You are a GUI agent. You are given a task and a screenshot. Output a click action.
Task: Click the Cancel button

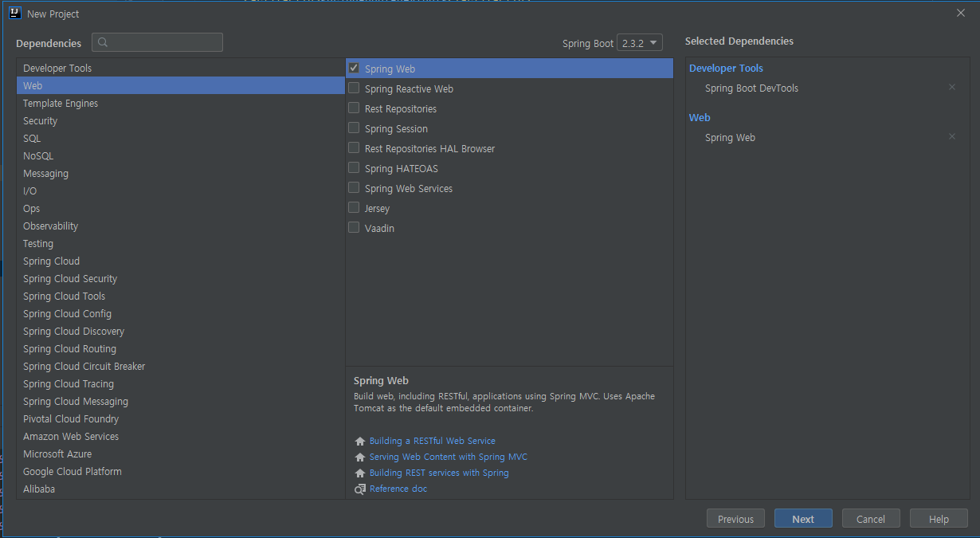coord(871,519)
